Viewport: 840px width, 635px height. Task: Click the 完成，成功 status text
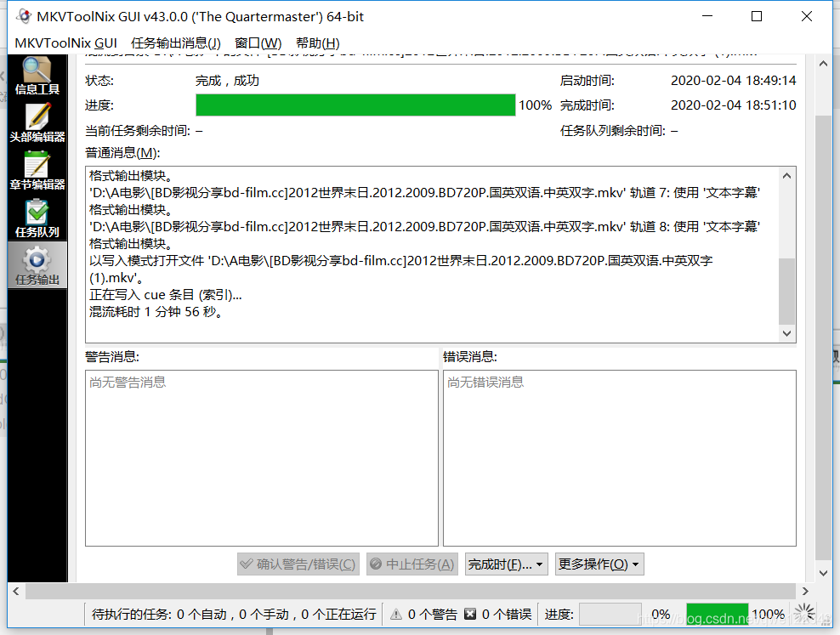coord(227,80)
